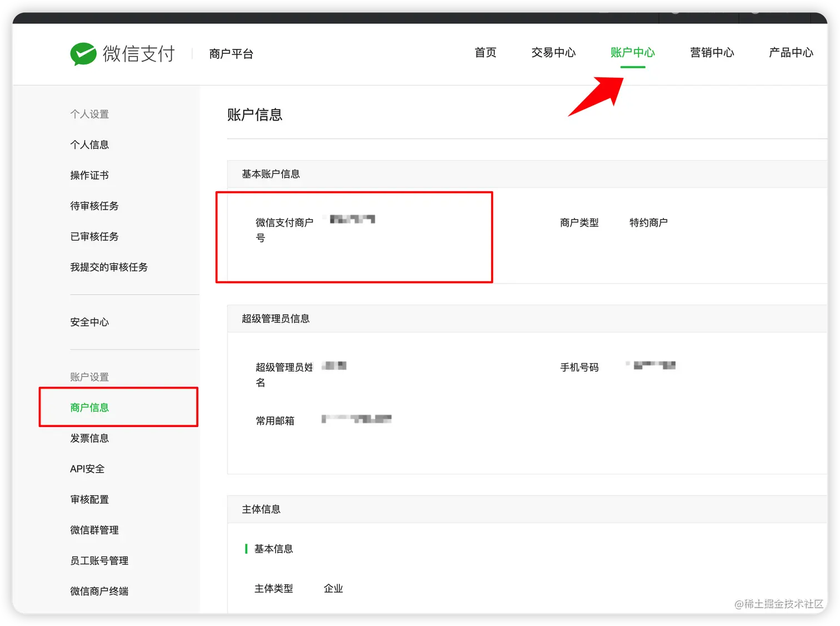The width and height of the screenshot is (840, 626).
Task: Click the blurred merchant number value
Action: click(x=352, y=220)
